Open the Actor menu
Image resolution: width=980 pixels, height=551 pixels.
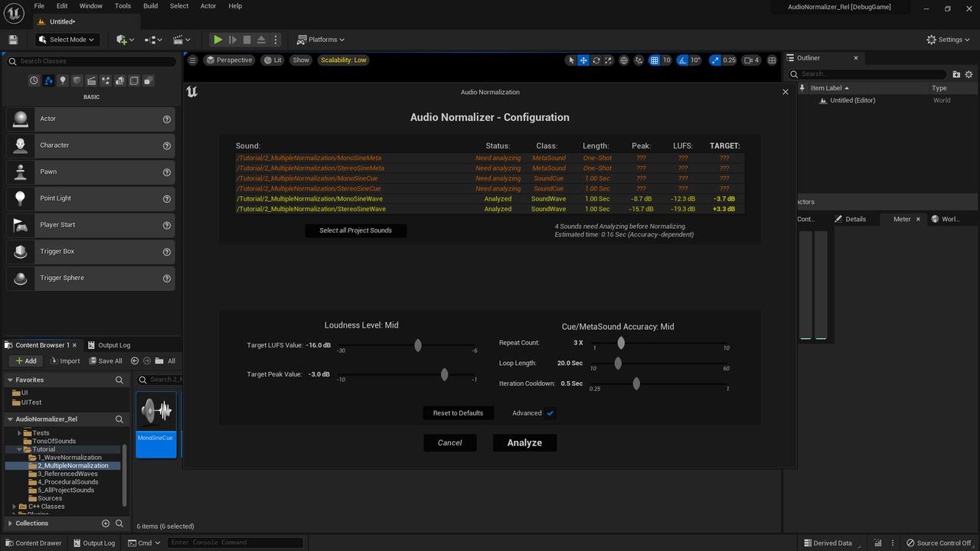(x=208, y=6)
